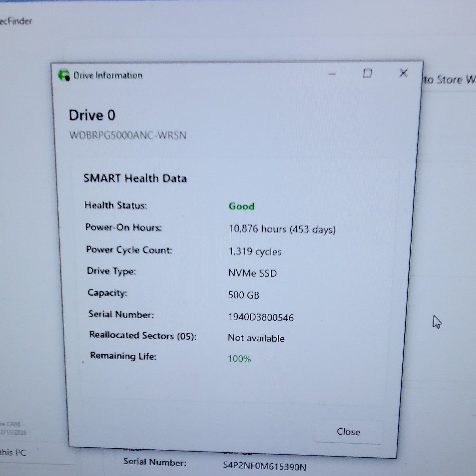Click the Drive Information window title text
Screen dimensions: 476x476
[x=108, y=75]
